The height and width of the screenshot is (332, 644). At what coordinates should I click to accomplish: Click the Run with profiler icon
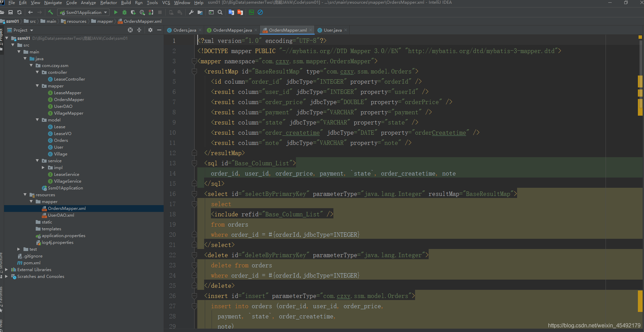pos(142,12)
